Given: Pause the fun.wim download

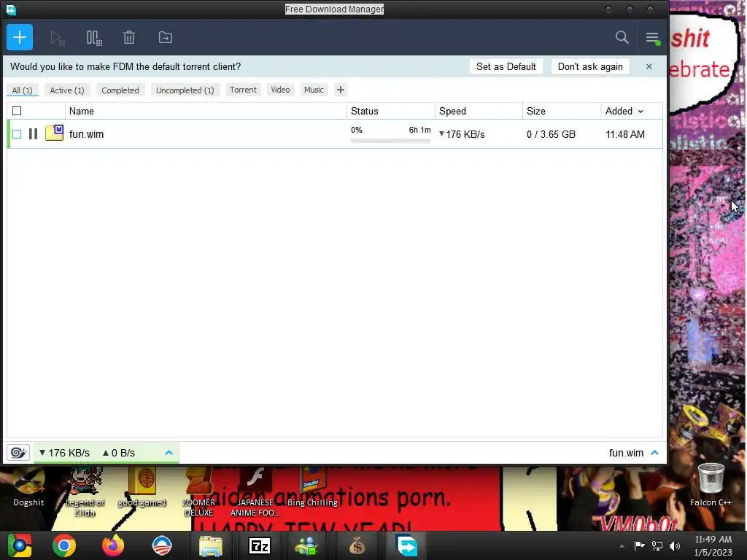Looking at the screenshot, I should pyautogui.click(x=33, y=134).
